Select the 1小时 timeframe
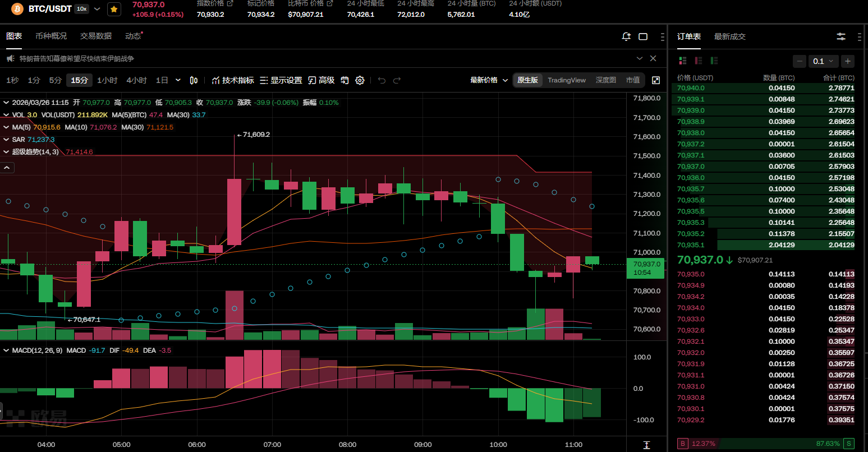This screenshot has width=868, height=452. click(x=107, y=80)
